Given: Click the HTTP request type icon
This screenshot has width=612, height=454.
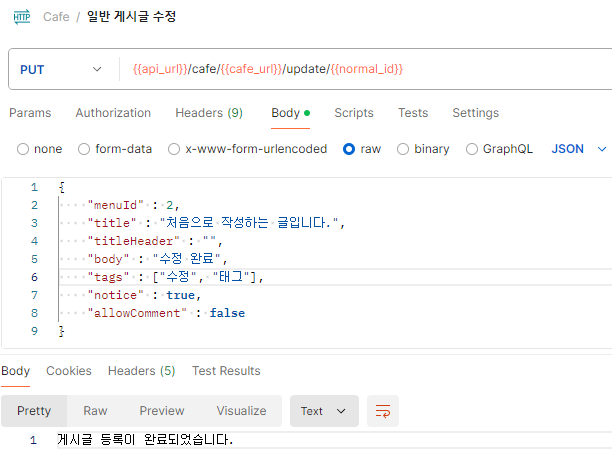Looking at the screenshot, I should pos(21,17).
